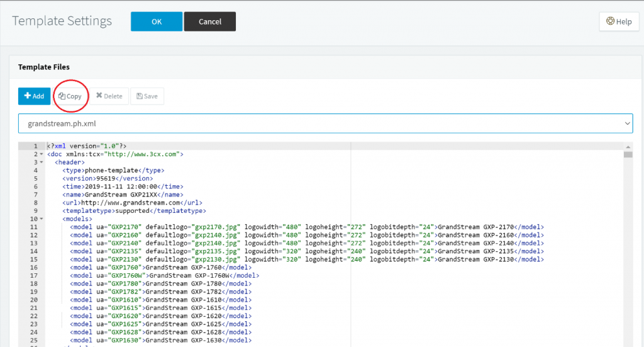
Task: Fold the models block at line 10
Action: [42, 219]
